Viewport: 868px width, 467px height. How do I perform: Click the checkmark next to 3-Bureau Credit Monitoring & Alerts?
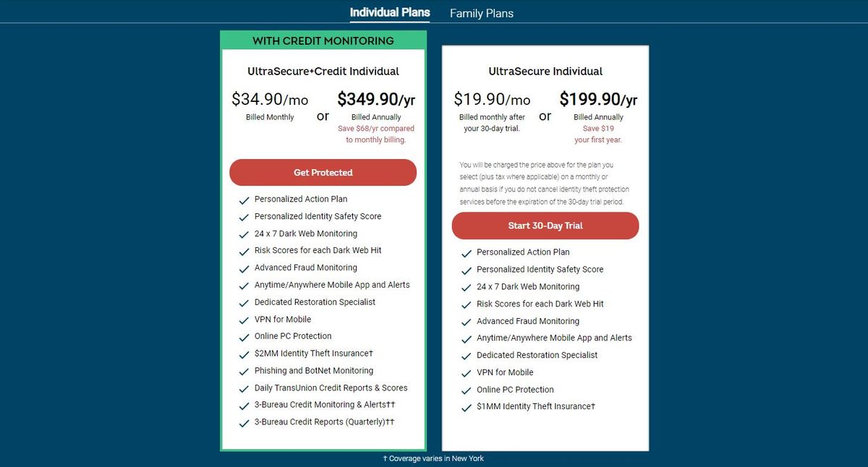click(244, 406)
